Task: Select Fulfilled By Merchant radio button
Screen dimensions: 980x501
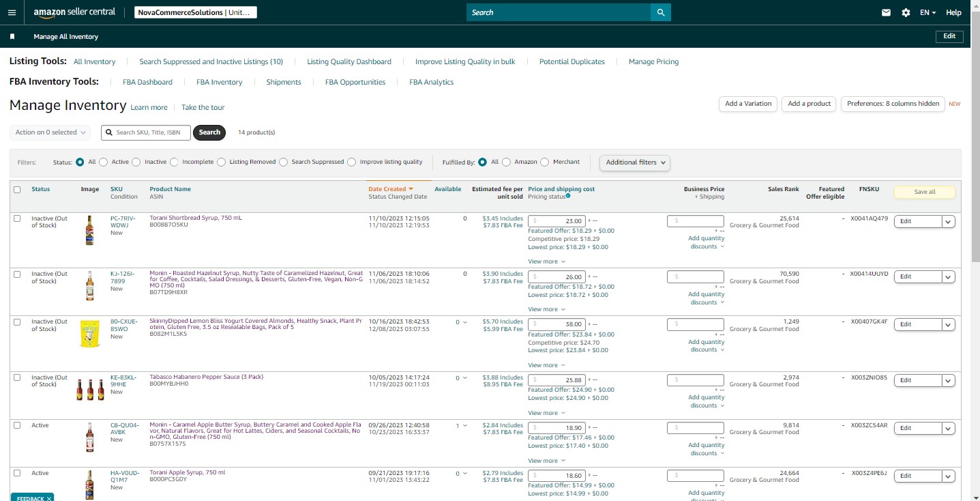Action: 545,162
